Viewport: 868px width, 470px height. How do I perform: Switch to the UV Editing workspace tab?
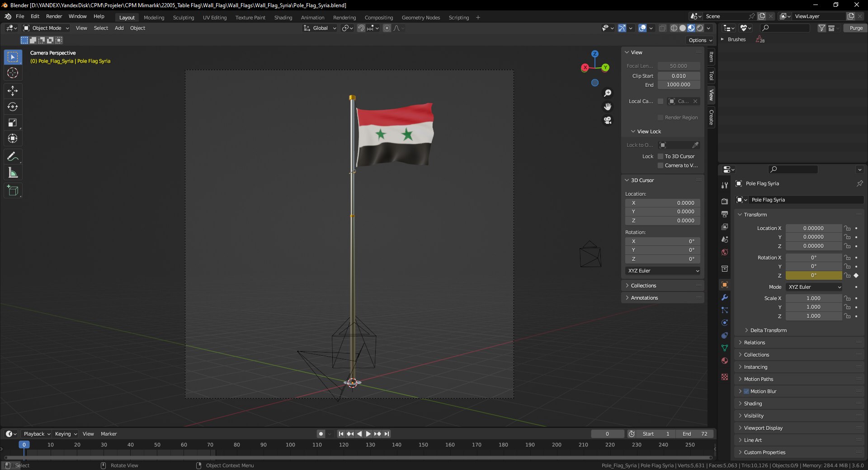click(x=215, y=18)
